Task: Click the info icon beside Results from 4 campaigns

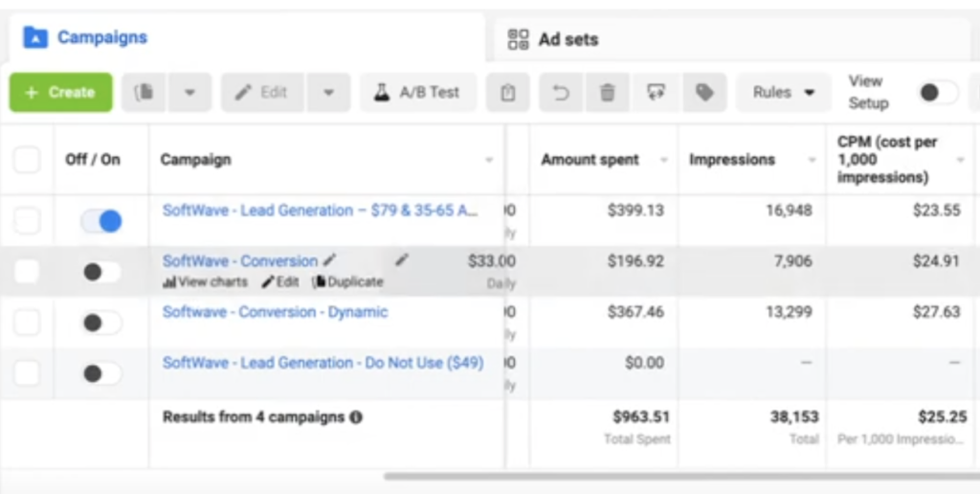Action: (356, 417)
